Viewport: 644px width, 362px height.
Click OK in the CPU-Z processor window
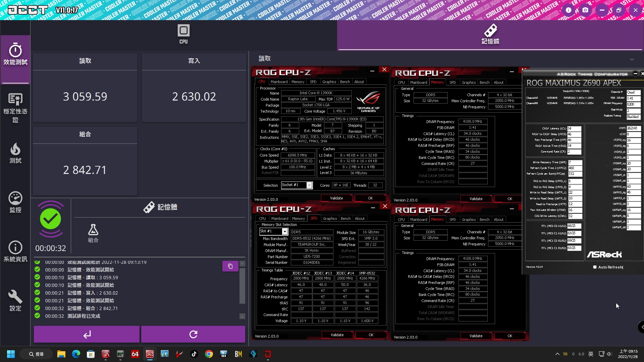(x=370, y=198)
